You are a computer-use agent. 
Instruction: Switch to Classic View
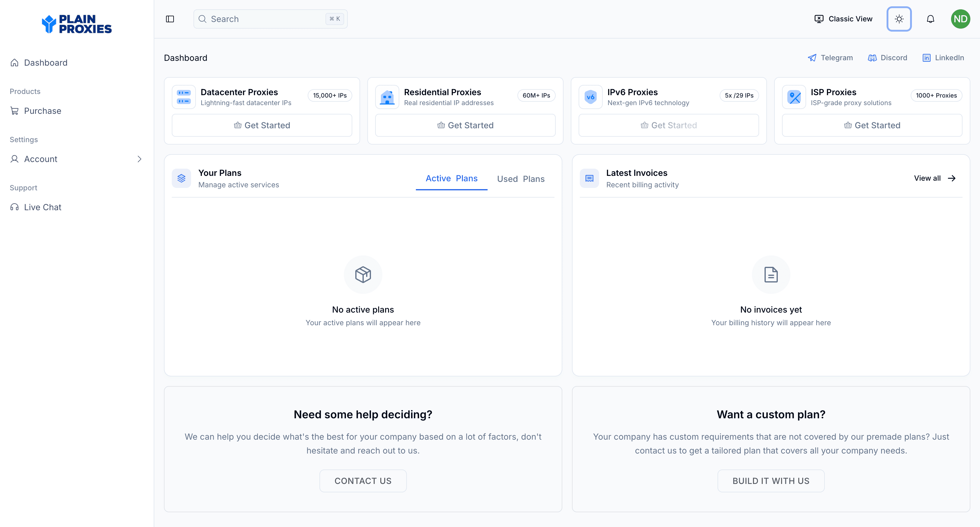click(843, 19)
